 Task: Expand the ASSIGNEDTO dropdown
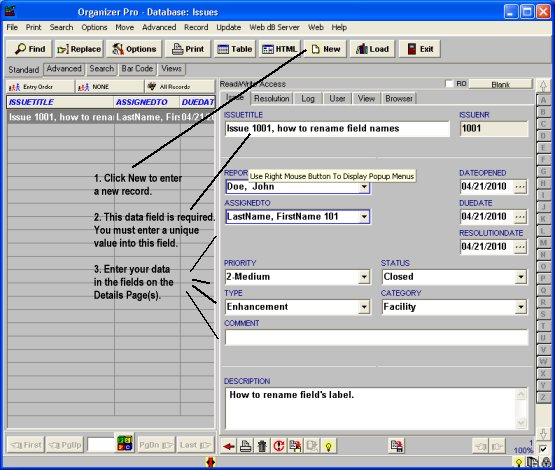point(364,217)
